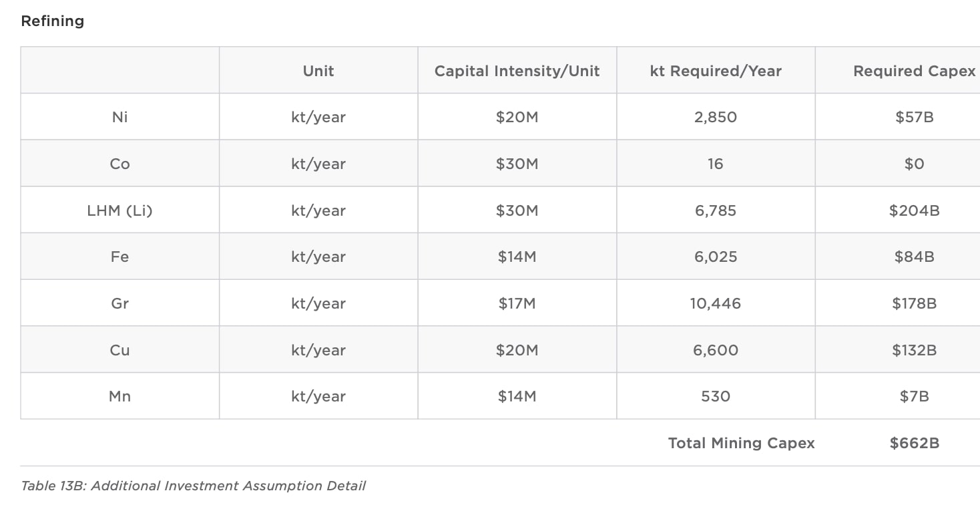
Task: Select the 6,785 kt required value
Action: coord(715,210)
